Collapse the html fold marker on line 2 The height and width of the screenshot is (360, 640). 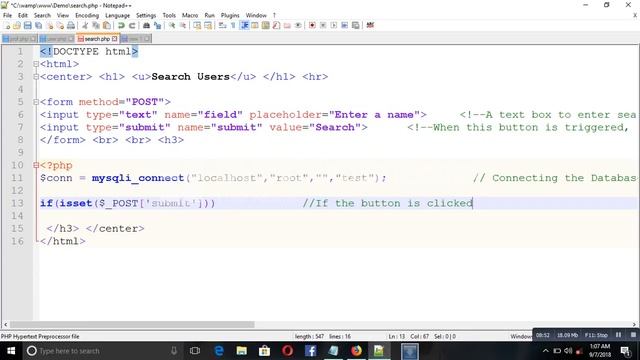(36, 64)
